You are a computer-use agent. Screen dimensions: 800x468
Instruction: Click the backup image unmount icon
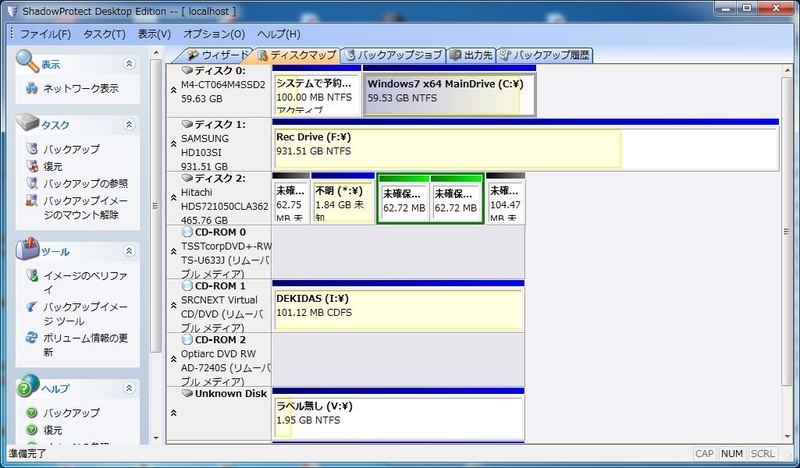(x=32, y=200)
